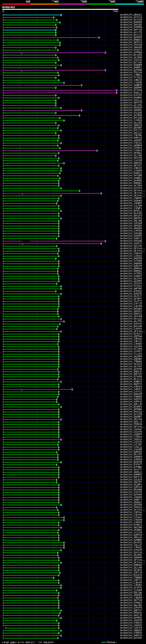Click the cyan alignment bar for Q84U21
This screenshot has height=644, width=146.
coord(32,15)
